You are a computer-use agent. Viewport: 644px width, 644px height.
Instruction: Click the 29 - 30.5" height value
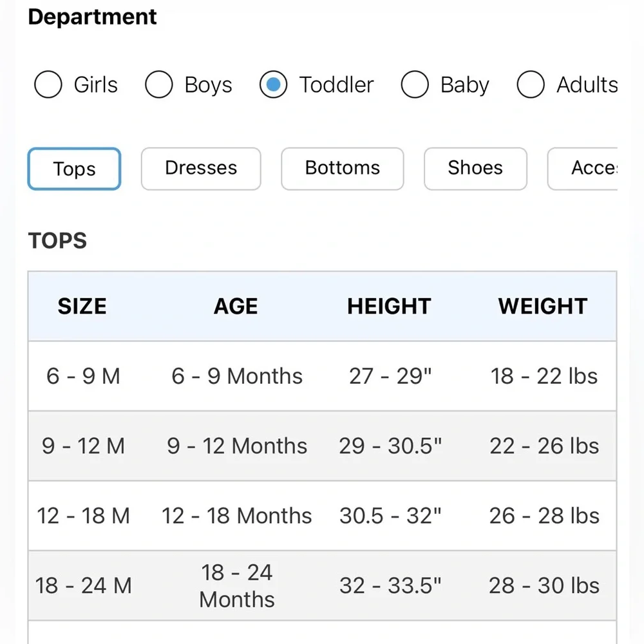(x=390, y=446)
